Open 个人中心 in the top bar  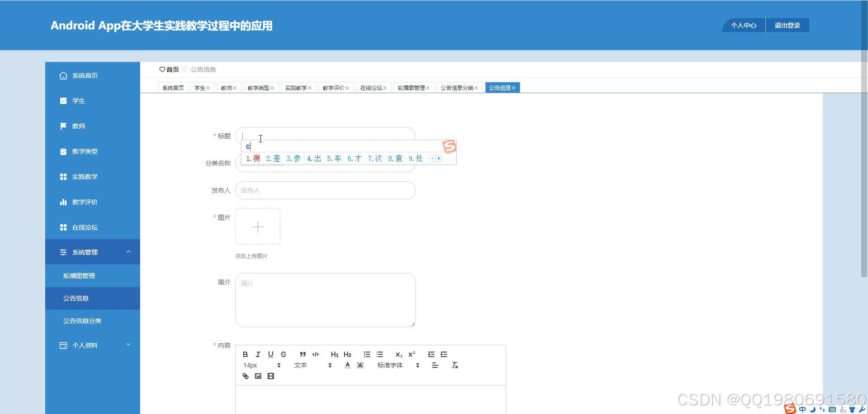click(x=743, y=25)
